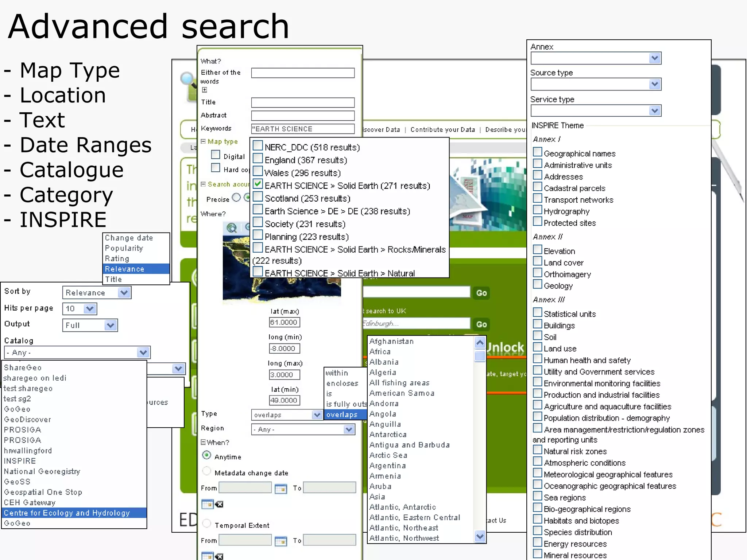Click the Title input field
747x560 pixels.
[x=303, y=102]
